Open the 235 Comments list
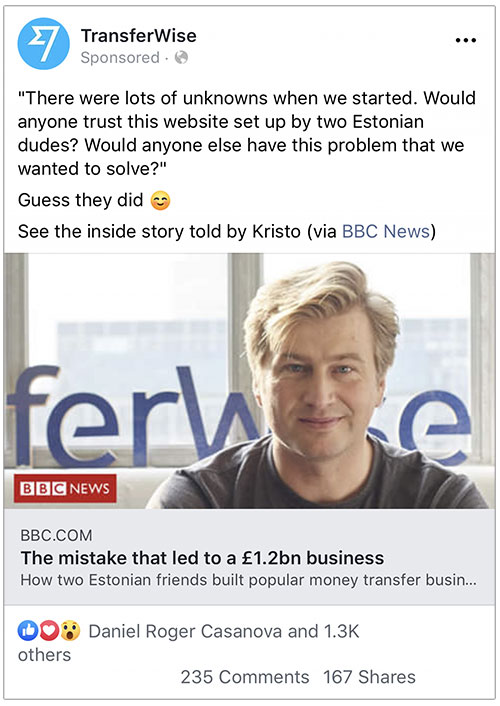This screenshot has height=706, width=500. tap(245, 677)
